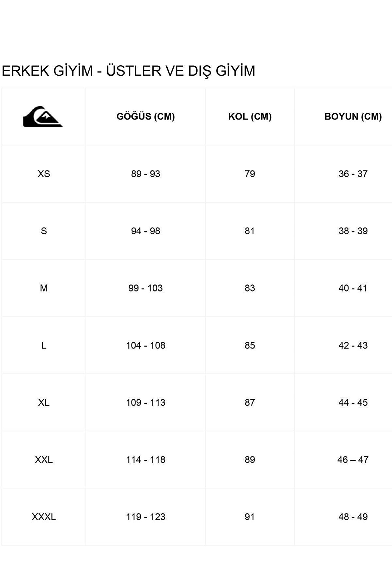Click chest measurement 119 - 123
Screen dimensions: 392x588
pos(146,517)
